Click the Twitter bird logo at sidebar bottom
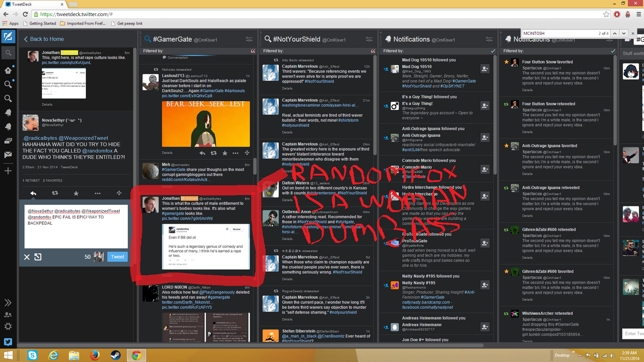This screenshot has width=644, height=362. coord(8,342)
